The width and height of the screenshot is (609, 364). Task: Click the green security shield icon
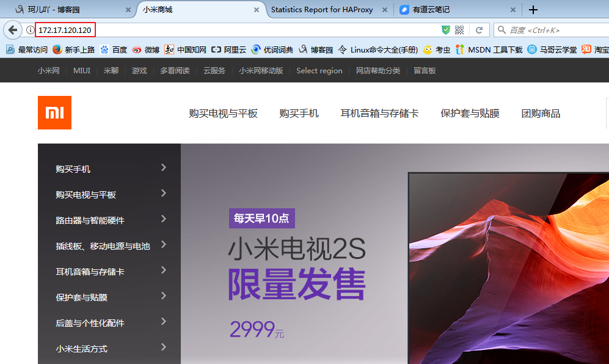point(445,29)
